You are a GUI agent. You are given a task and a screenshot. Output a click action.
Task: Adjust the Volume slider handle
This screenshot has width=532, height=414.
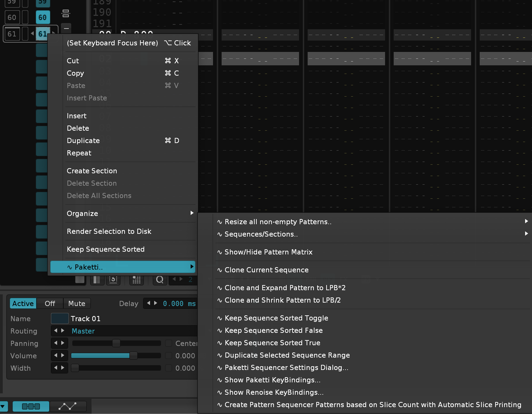134,356
